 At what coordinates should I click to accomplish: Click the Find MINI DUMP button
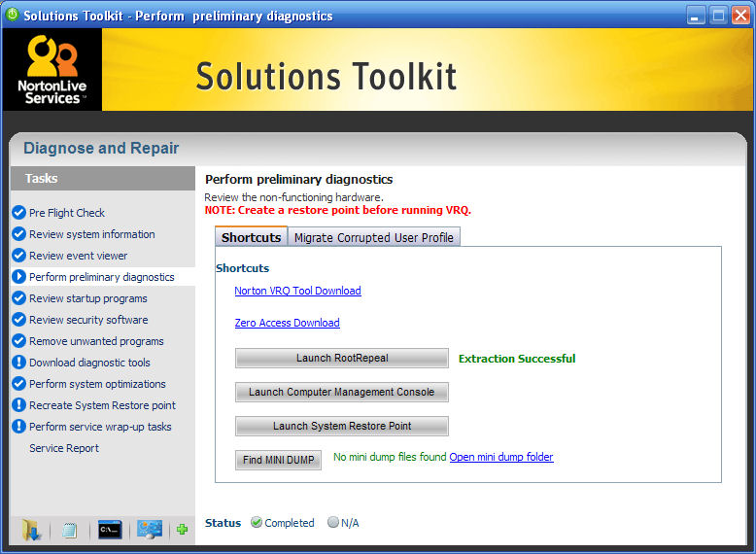[278, 460]
